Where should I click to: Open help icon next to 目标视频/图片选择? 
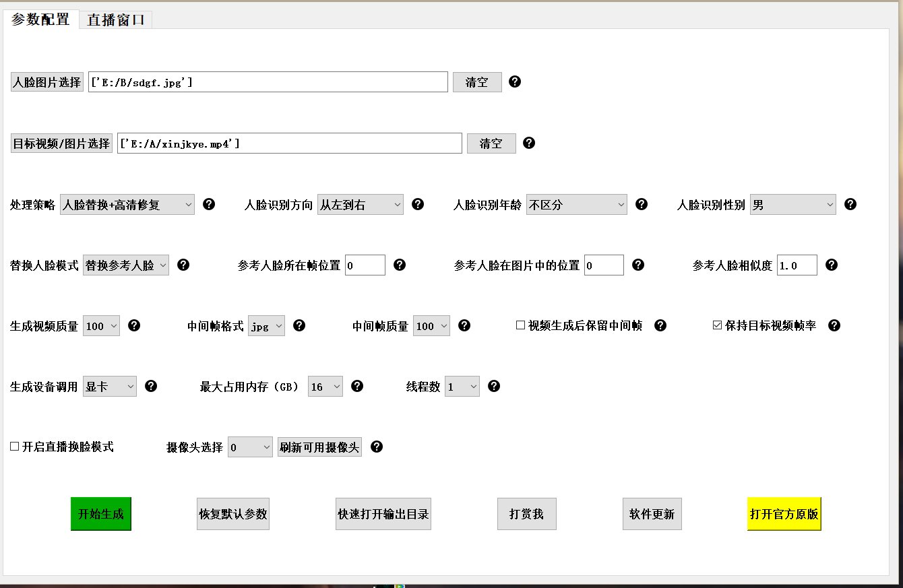(x=528, y=143)
